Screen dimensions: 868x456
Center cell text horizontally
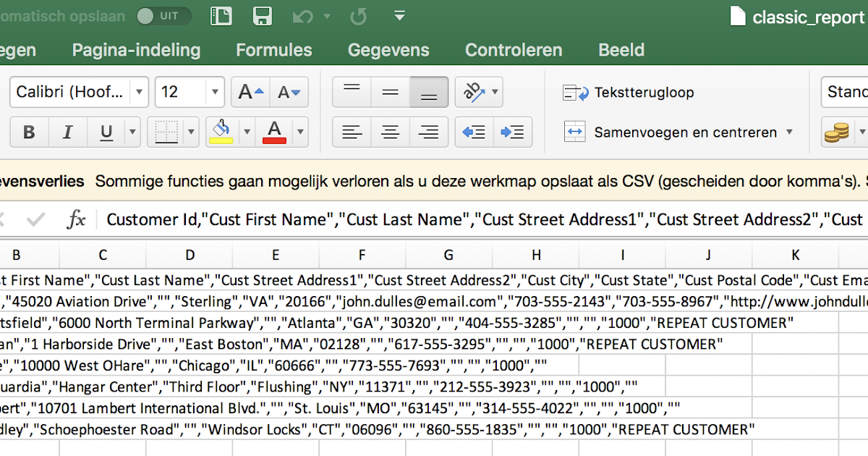[x=391, y=132]
